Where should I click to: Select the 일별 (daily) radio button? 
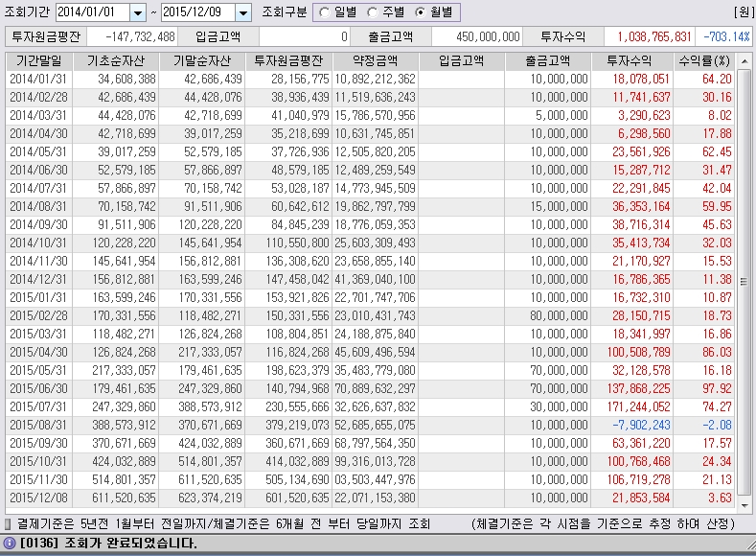(x=325, y=12)
